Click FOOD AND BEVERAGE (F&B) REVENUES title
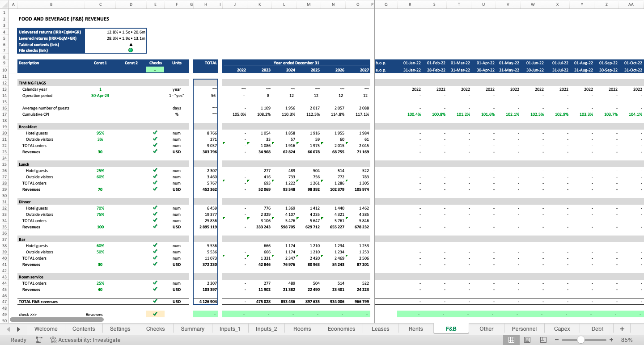The width and height of the screenshot is (644, 345). (x=64, y=19)
